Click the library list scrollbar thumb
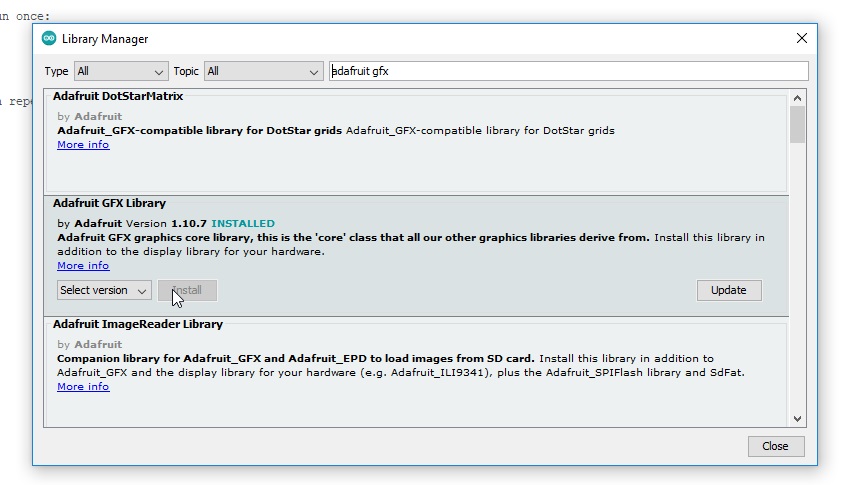 tap(797, 124)
